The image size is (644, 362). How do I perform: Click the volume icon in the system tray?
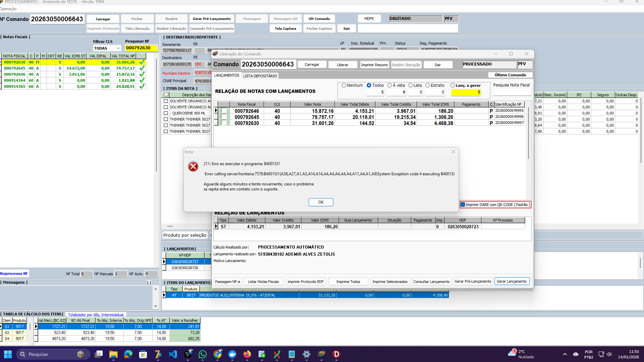point(609,354)
